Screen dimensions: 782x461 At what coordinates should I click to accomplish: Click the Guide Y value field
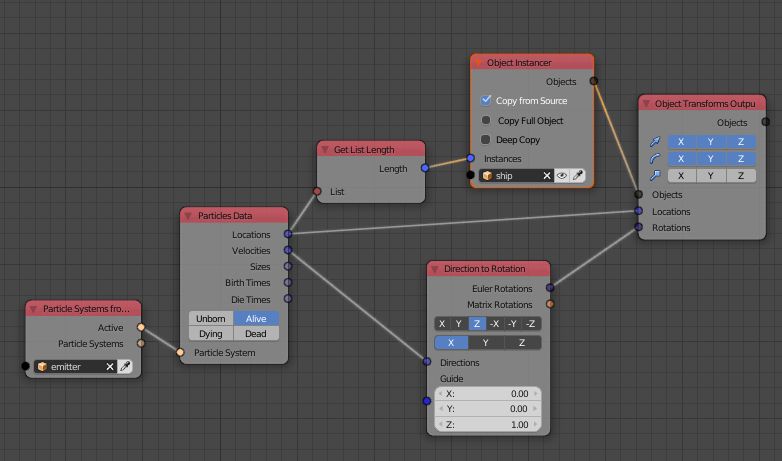(488, 409)
